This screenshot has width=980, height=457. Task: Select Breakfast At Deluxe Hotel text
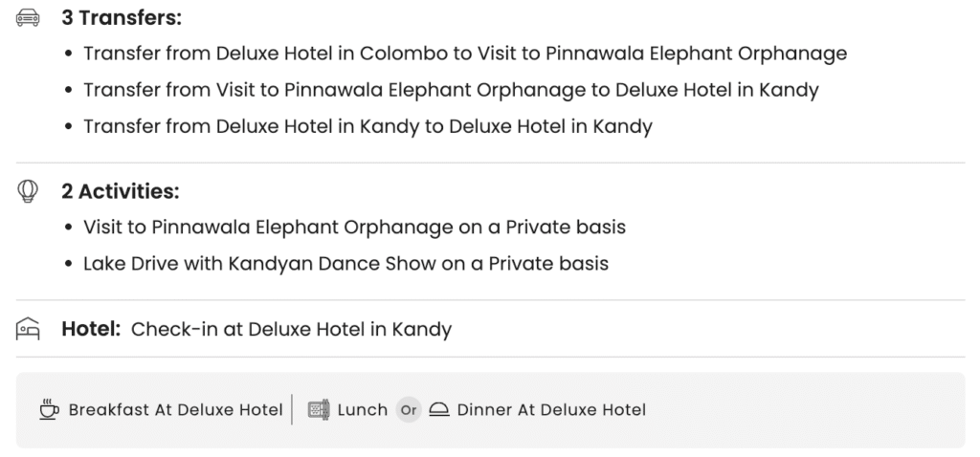tap(175, 410)
